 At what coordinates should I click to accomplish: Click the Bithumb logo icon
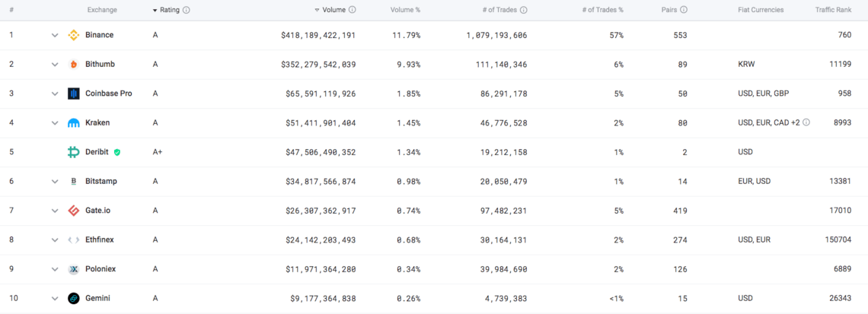74,64
